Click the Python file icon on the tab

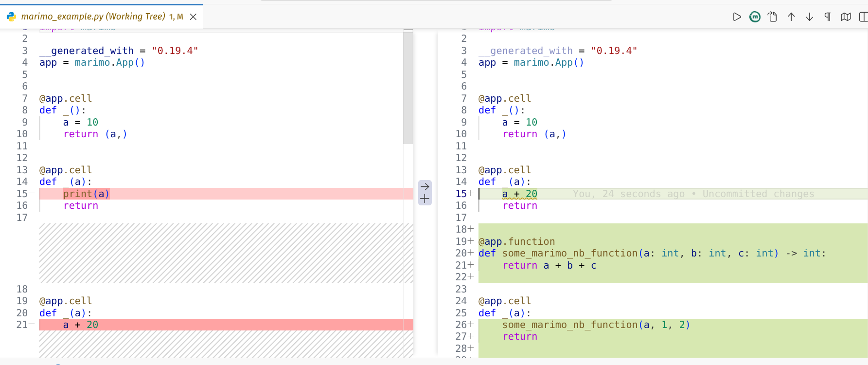tap(11, 17)
